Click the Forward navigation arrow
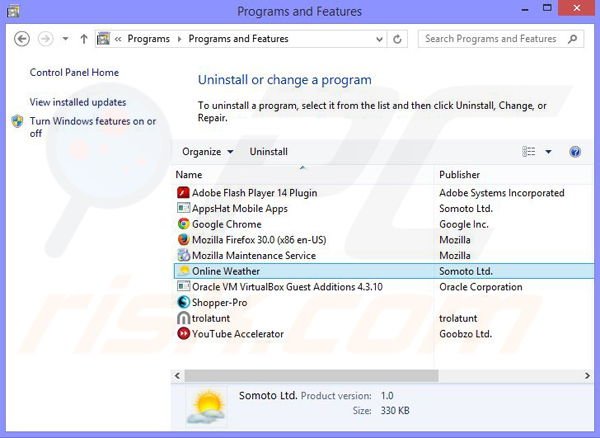The image size is (600, 438). click(46, 39)
